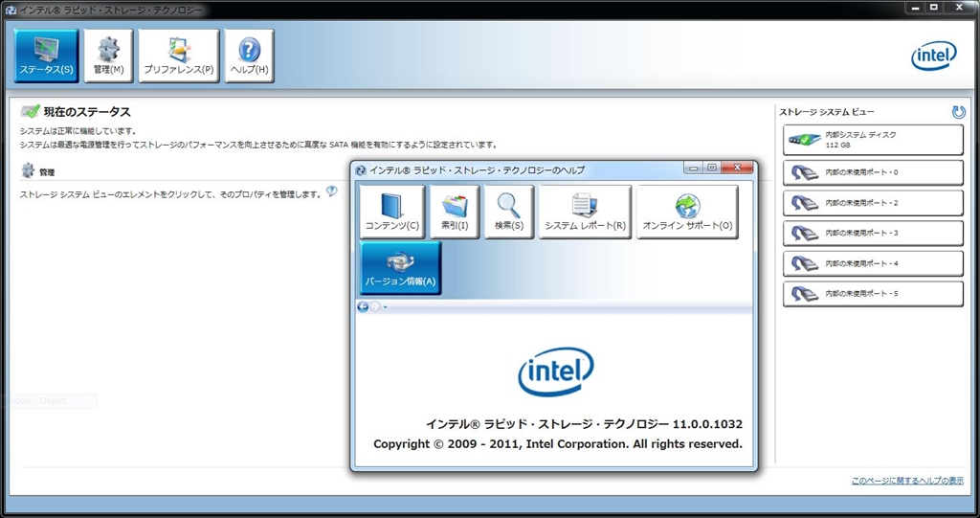Select 内部システム ディスク 112 GB
This screenshot has width=980, height=518.
tap(873, 140)
